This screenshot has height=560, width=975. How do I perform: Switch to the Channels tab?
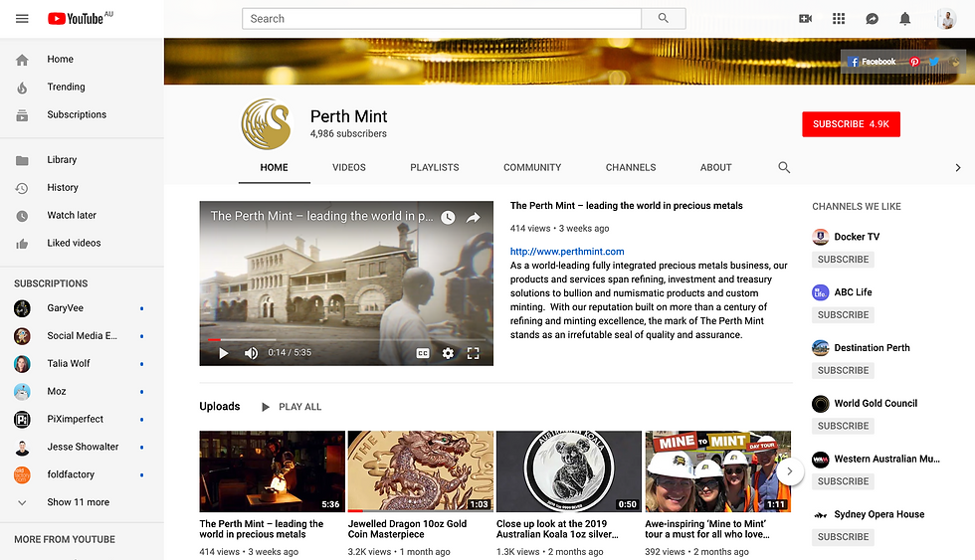tap(631, 168)
